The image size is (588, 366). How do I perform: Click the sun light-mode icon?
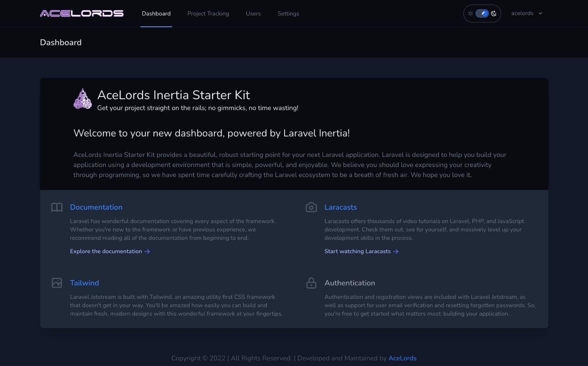(x=470, y=13)
